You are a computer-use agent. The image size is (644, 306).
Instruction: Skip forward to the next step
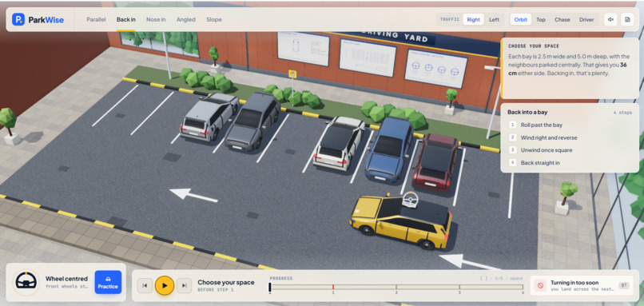pos(185,285)
